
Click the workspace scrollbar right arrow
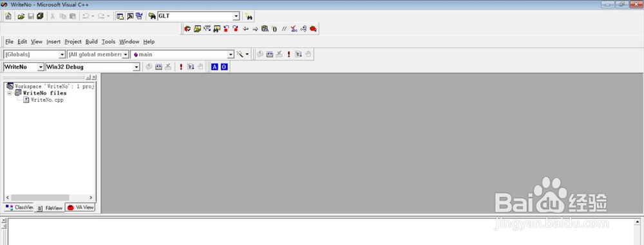[91, 197]
